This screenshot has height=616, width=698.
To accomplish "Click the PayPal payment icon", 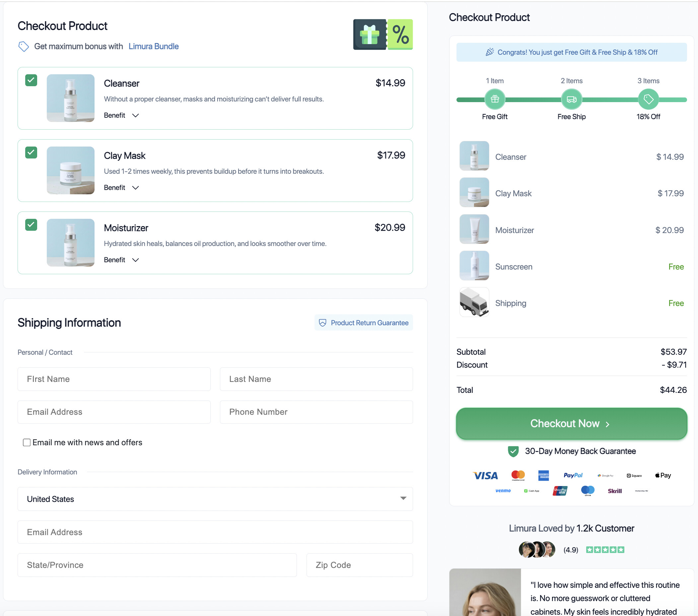I will pyautogui.click(x=573, y=475).
